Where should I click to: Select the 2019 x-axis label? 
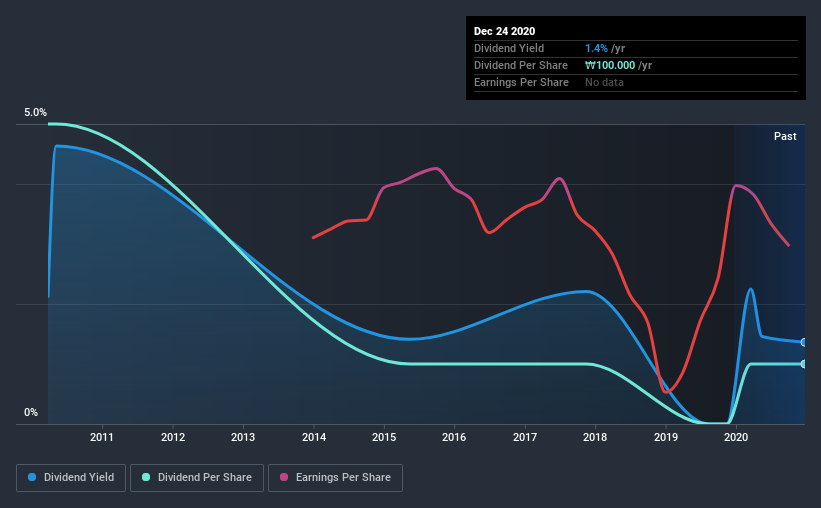point(665,437)
